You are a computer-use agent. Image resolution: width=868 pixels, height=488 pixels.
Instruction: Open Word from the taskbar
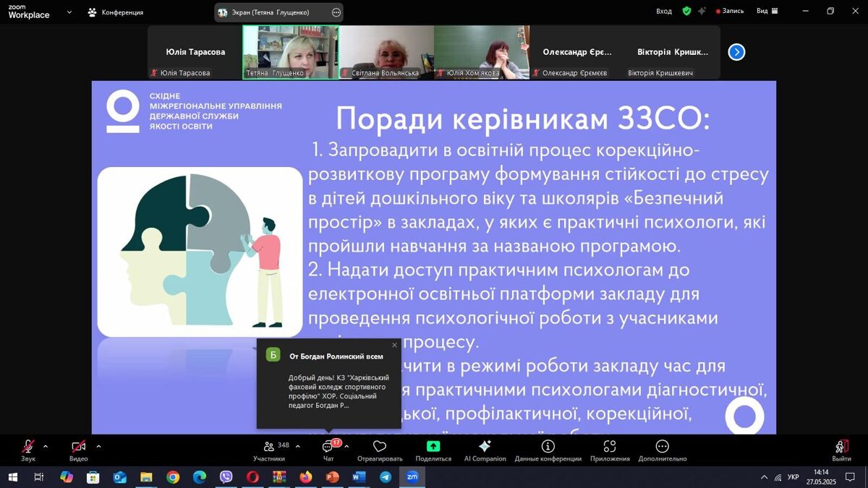pos(359,477)
